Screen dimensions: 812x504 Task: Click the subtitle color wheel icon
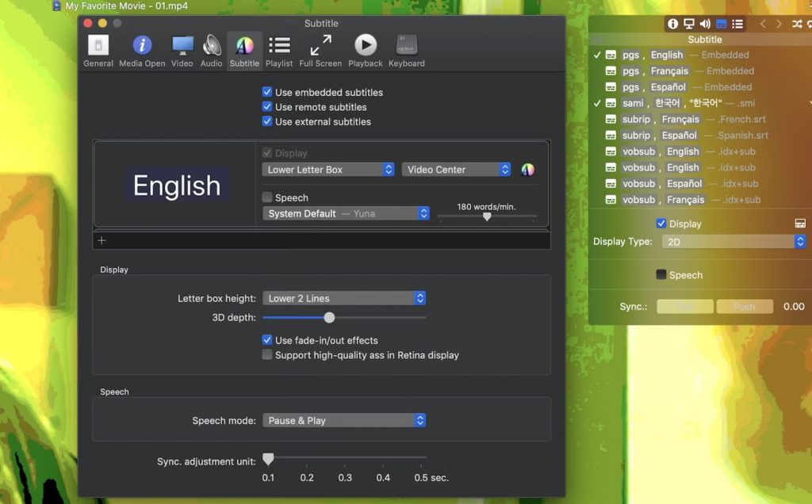[527, 170]
